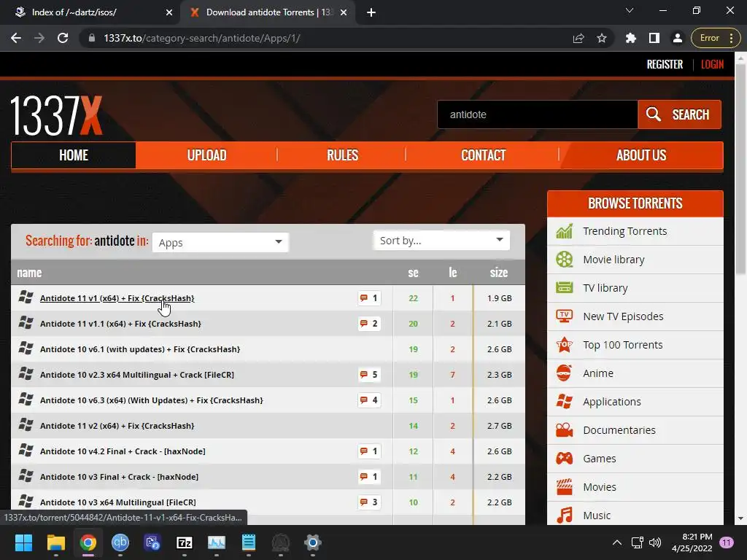Open Top 100 Torrents in sidebar

[635, 345]
